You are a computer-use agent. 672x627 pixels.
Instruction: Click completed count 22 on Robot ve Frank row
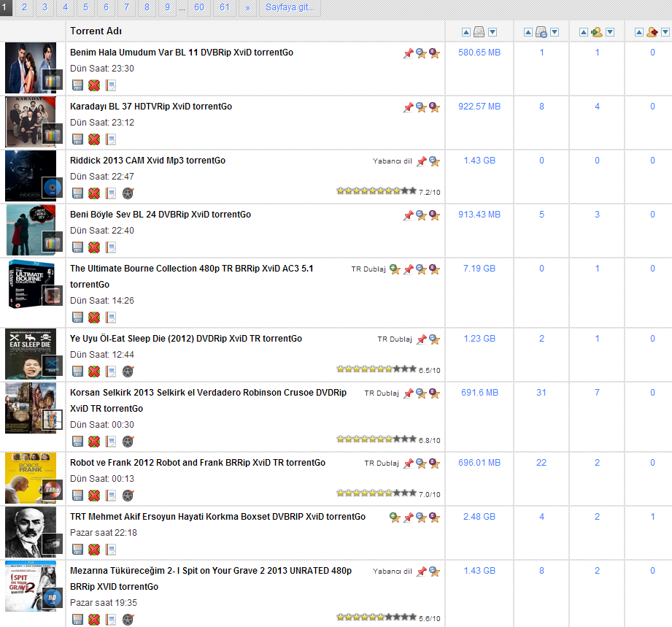541,463
